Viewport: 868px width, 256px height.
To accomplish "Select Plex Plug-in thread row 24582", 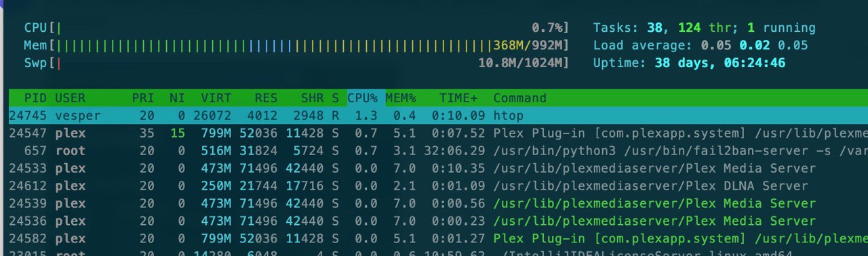I will pos(438,239).
